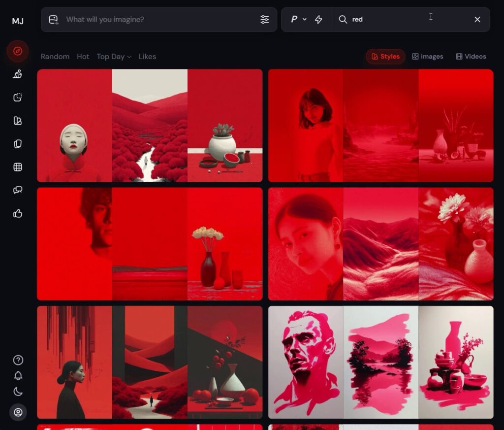Click the paintbrush Create icon in sidebar

tap(18, 74)
